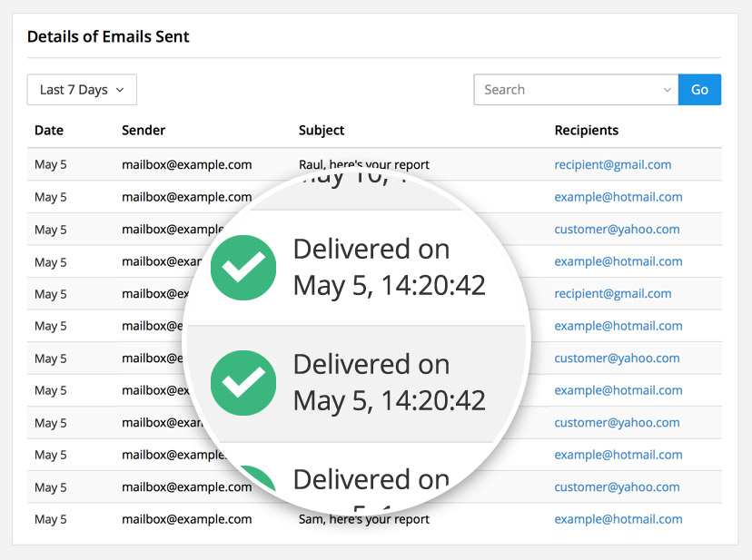Image resolution: width=752 pixels, height=560 pixels.
Task: Click the lower full green delivered checkmark icon
Action: [243, 383]
